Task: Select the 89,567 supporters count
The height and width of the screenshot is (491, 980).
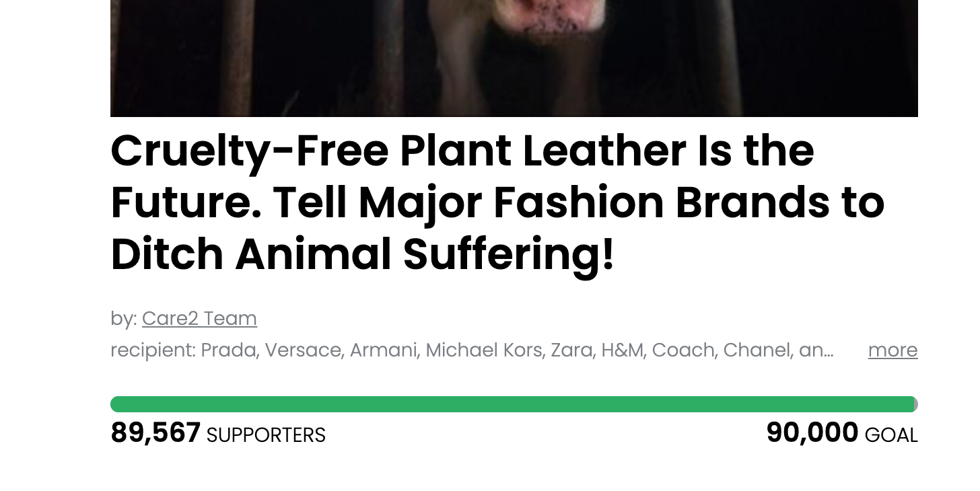Action: (x=155, y=432)
